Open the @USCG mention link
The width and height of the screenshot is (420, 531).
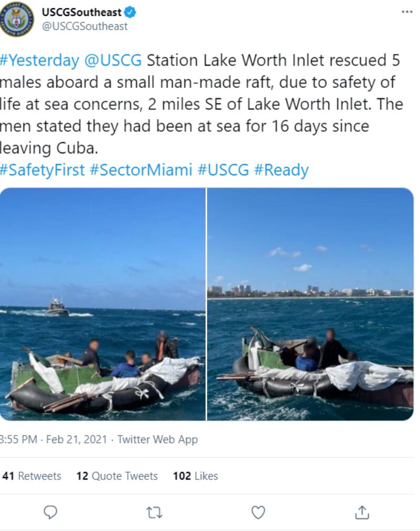click(x=113, y=60)
